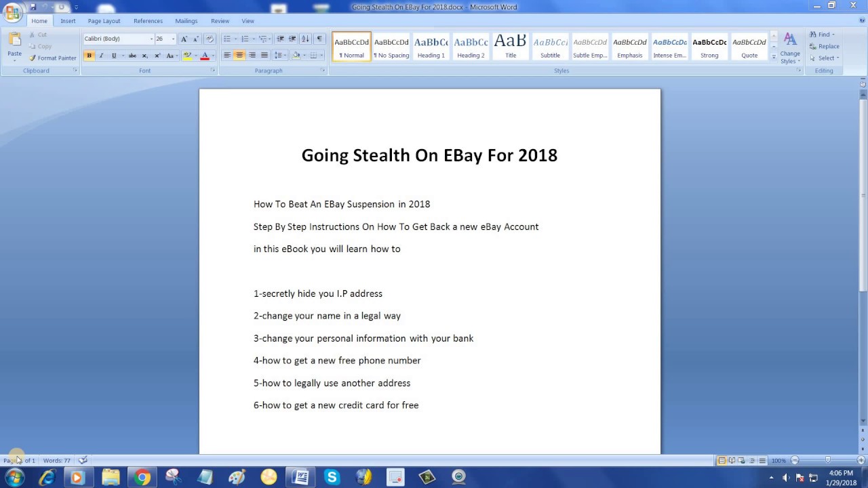The height and width of the screenshot is (488, 868).
Task: Open the Font dialog launcher
Action: pos(212,70)
